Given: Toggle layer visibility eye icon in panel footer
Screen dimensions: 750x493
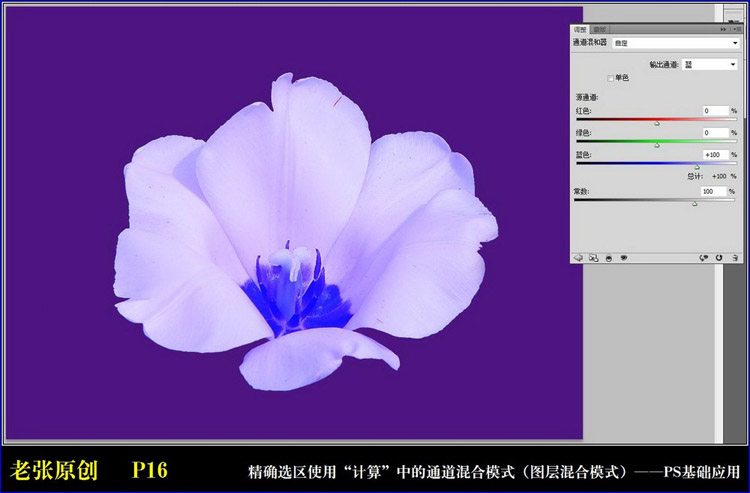Looking at the screenshot, I should [624, 257].
